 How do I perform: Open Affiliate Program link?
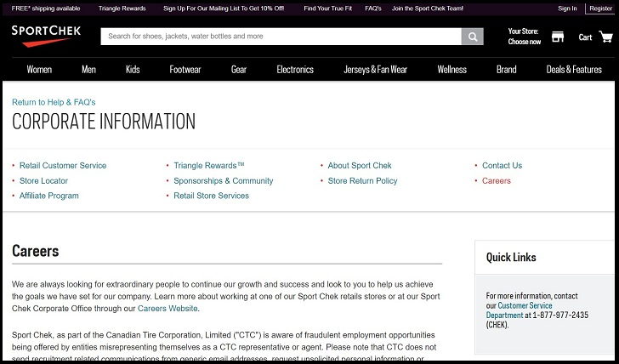click(49, 196)
